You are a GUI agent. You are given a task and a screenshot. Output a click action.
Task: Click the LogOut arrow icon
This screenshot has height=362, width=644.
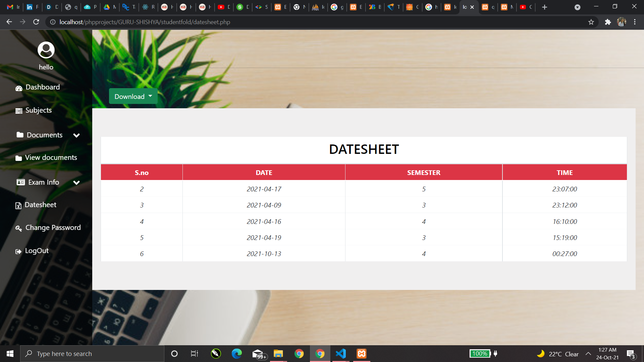pyautogui.click(x=18, y=251)
